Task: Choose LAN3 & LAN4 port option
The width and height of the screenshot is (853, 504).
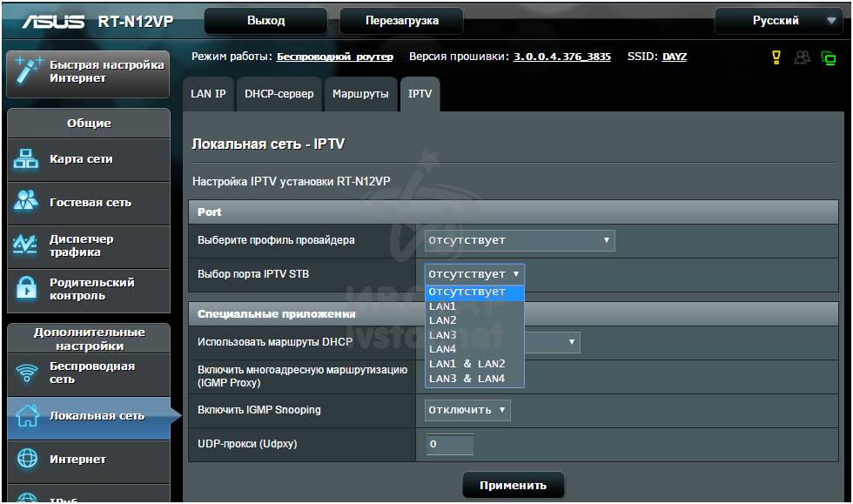Action: coord(474,379)
